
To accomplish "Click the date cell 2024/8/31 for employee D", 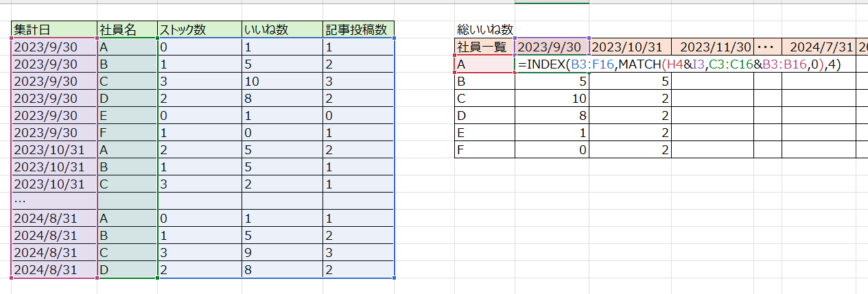I will coord(54,270).
